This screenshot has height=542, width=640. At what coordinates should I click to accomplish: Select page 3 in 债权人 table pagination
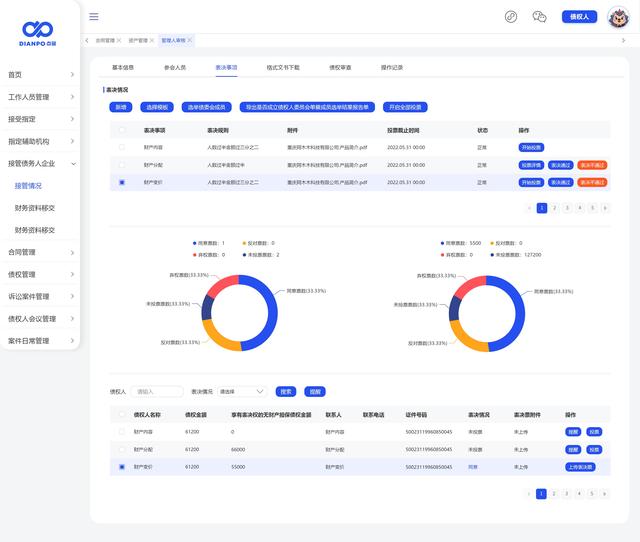click(x=566, y=494)
